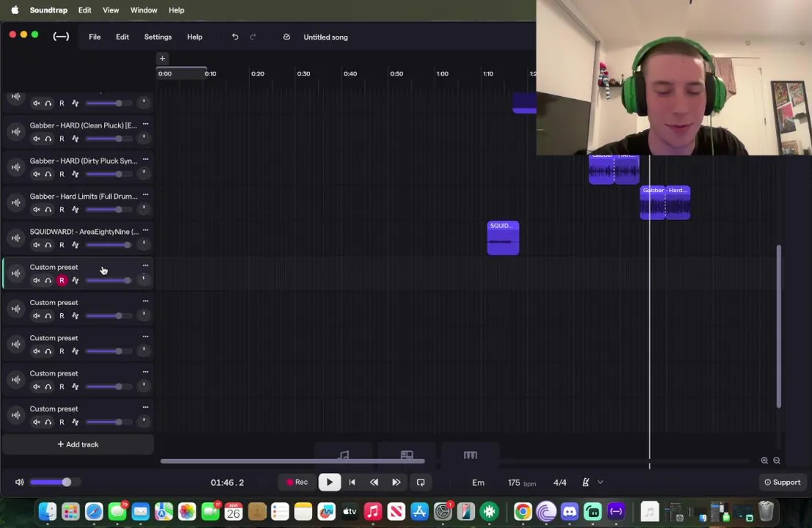Zoom out on the timeline
The height and width of the screenshot is (528, 812).
[777, 461]
